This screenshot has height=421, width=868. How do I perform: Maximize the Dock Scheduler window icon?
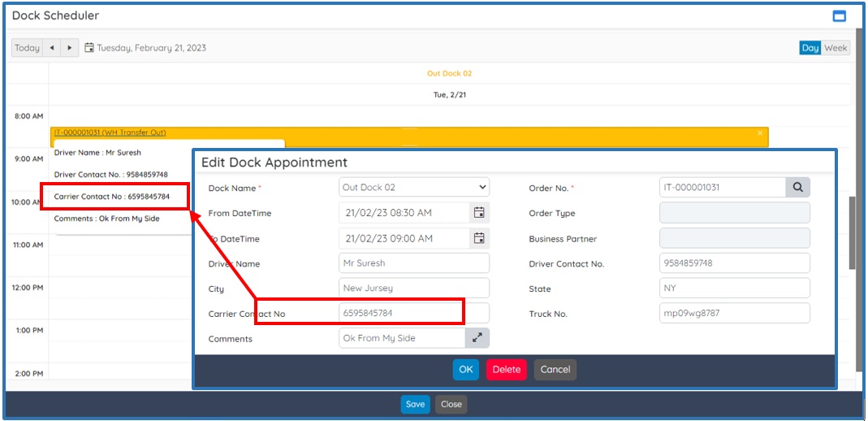pyautogui.click(x=840, y=15)
